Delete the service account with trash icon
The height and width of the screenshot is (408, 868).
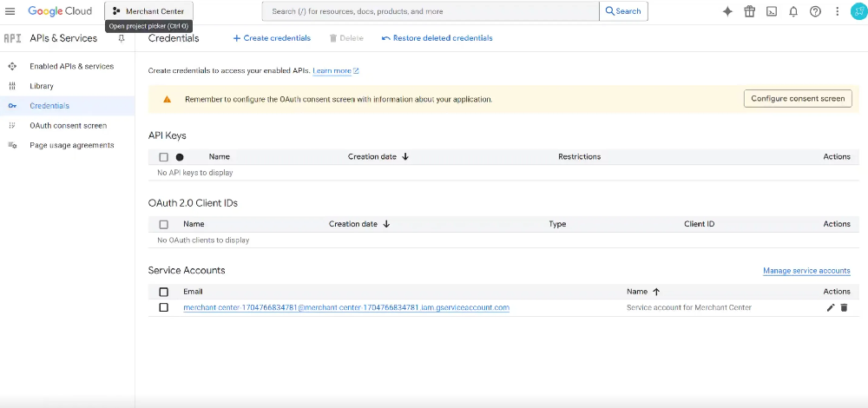844,308
